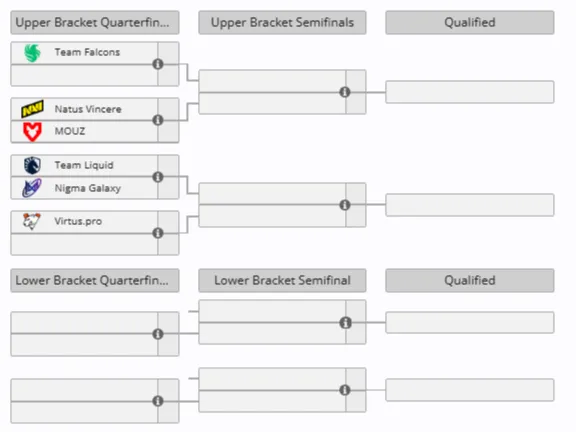Click the Virtus.pro bear logo
The image size is (576, 432).
point(32,221)
